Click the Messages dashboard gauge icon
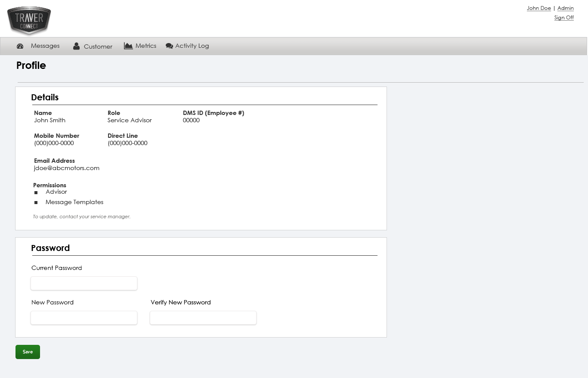 pos(20,46)
